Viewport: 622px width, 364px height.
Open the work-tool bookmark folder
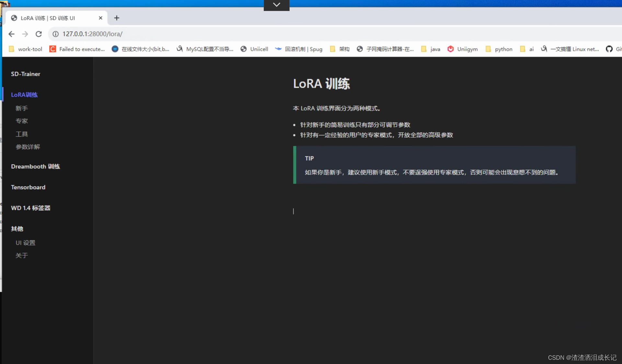click(26, 49)
